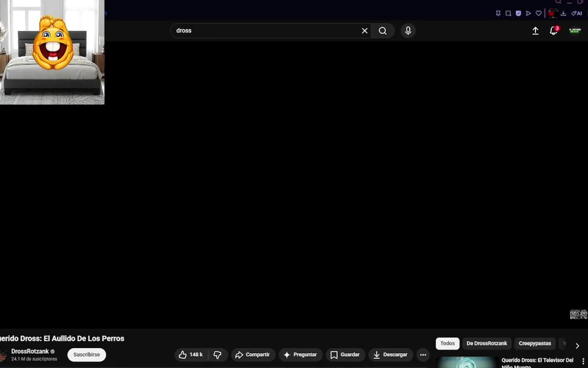
Task: Start voice search with the microphone
Action: (x=408, y=31)
